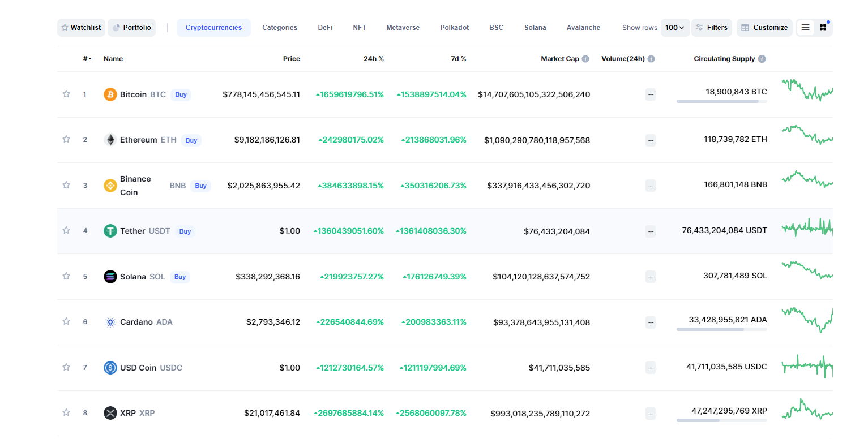The image size is (868, 439).
Task: Open the Show rows 100 dropdown
Action: (x=675, y=27)
